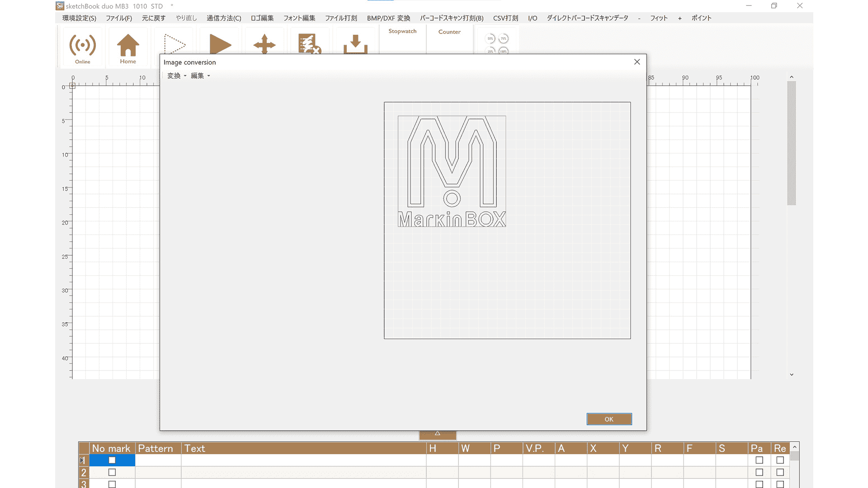The image size is (868, 488).
Task: Open the ロゴ編集 menu
Action: [262, 18]
